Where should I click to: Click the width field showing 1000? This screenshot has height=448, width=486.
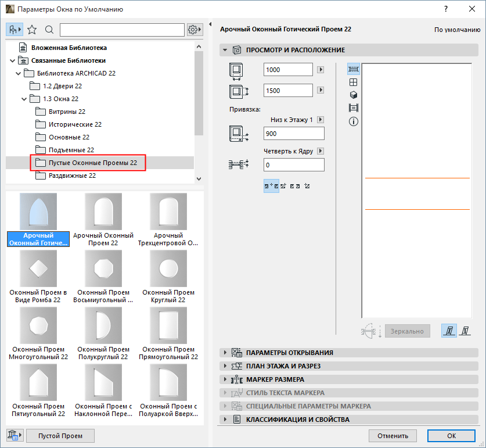pos(288,70)
